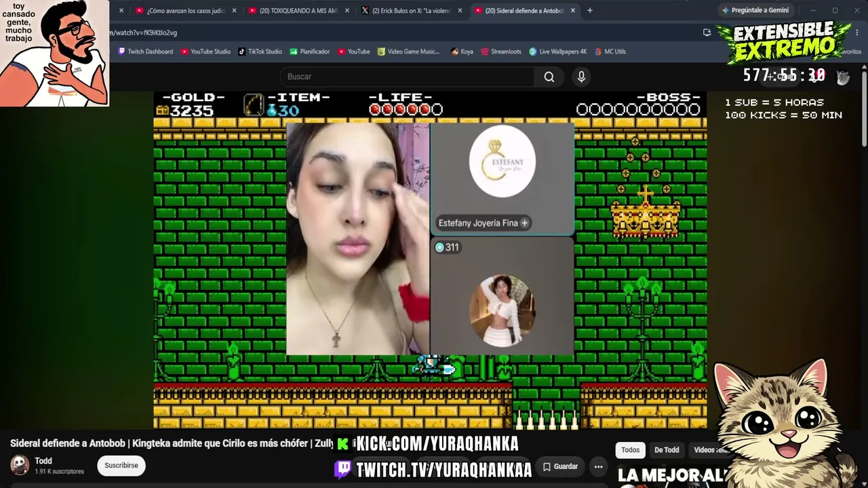The width and height of the screenshot is (868, 488).
Task: Click the round profile photo below 311
Action: point(502,310)
